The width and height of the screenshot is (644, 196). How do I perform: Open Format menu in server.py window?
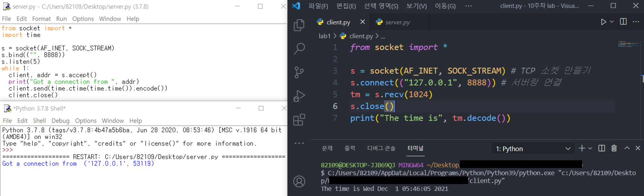(x=41, y=19)
